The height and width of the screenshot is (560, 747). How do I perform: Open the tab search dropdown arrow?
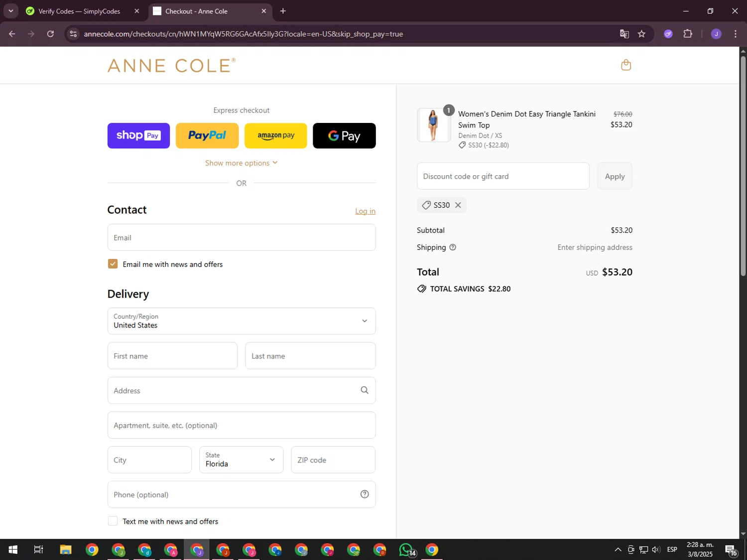[10, 11]
